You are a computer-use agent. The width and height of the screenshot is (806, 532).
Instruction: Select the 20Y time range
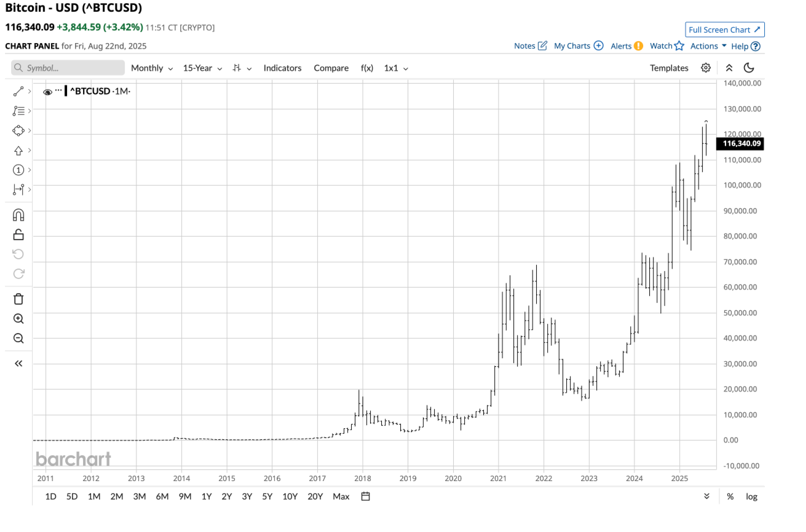315,496
